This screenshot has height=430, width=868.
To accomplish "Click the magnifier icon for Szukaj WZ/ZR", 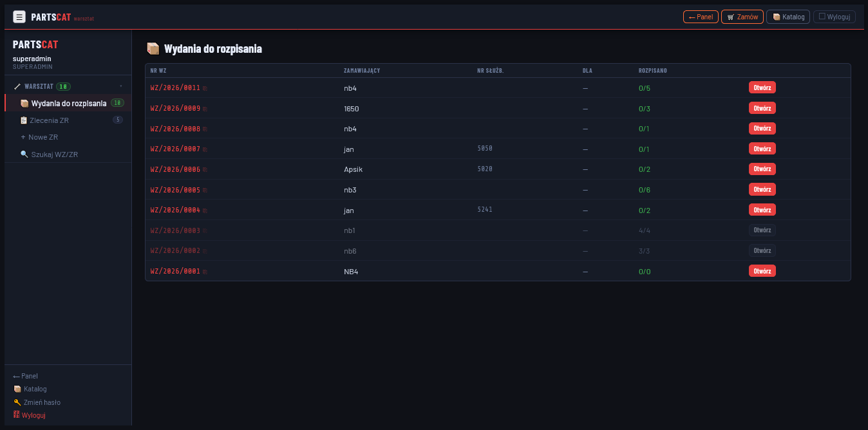I will point(24,154).
